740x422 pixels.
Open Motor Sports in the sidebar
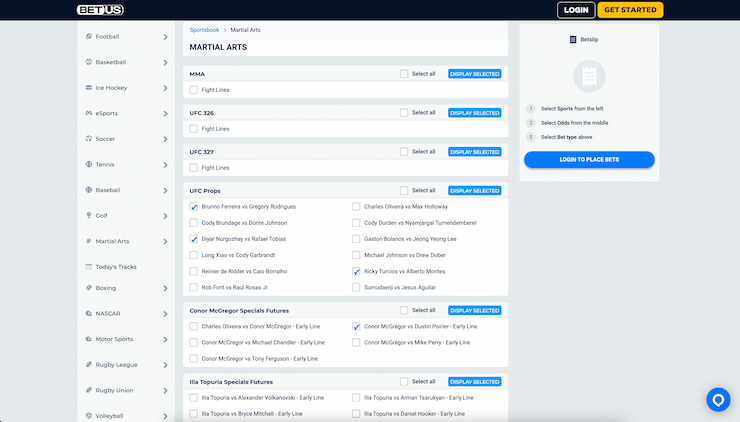114,339
